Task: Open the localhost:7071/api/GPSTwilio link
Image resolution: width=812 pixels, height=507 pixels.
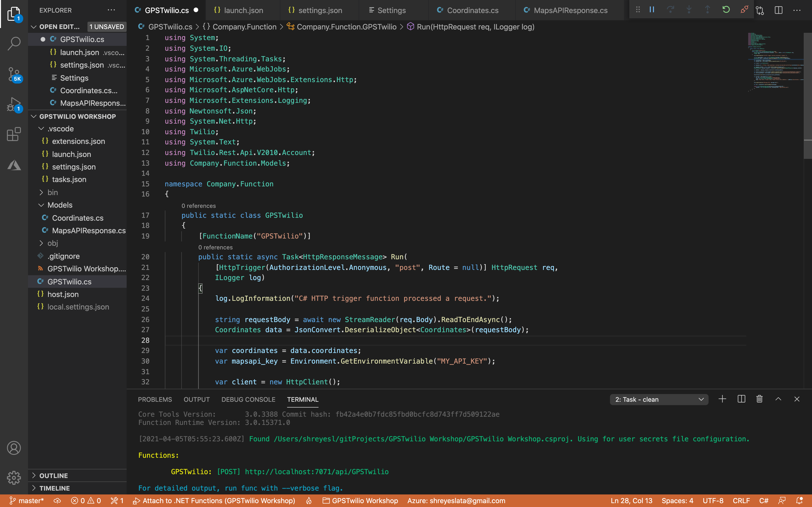Action: pos(316,472)
